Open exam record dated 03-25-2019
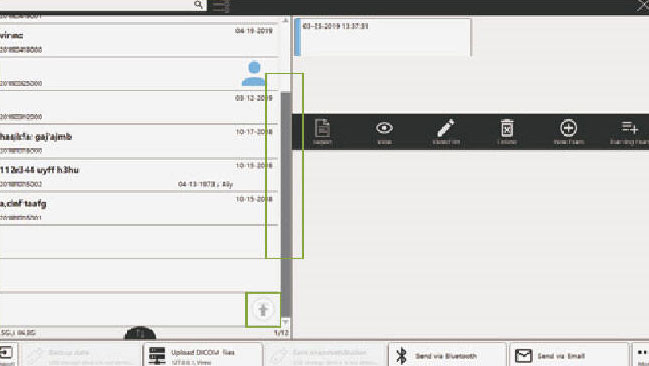This screenshot has width=649, height=366. point(382,37)
